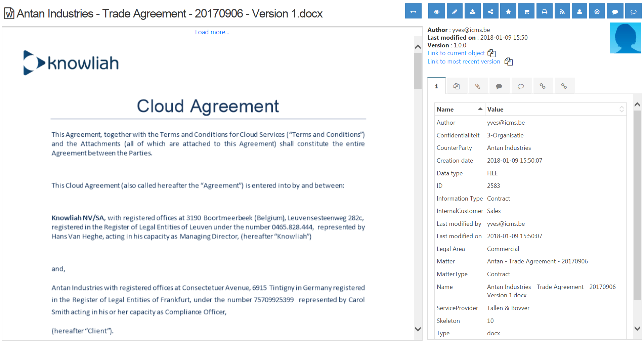644x342 pixels.
Task: Click the Word document icon beside title
Action: pyautogui.click(x=9, y=13)
